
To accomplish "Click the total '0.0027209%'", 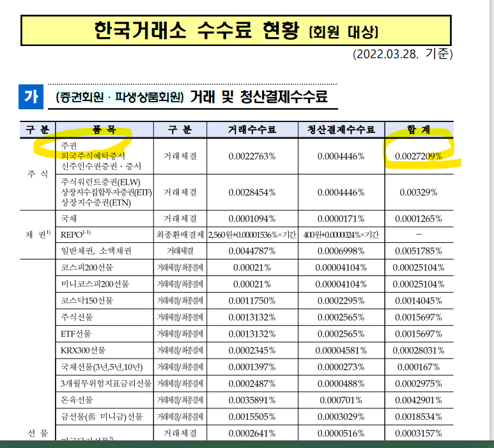I will pyautogui.click(x=419, y=157).
